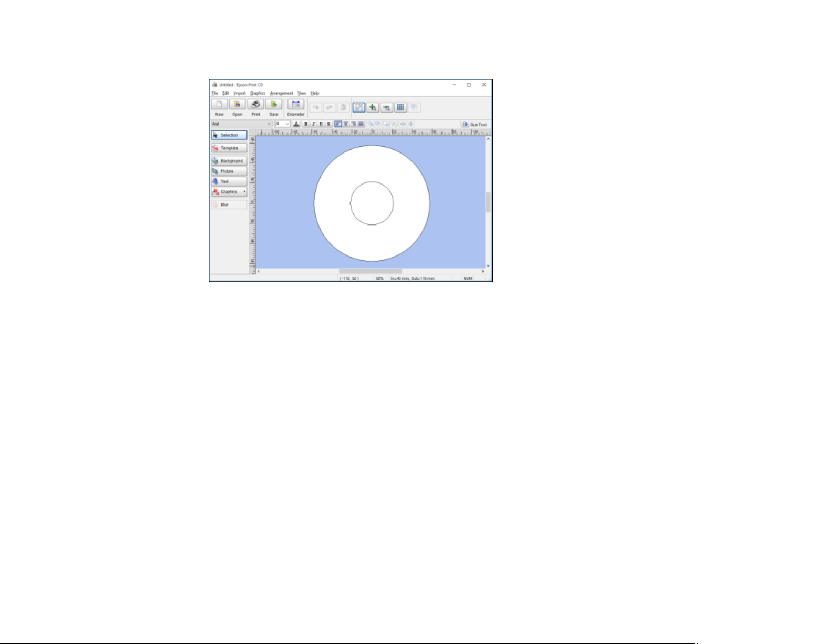Image resolution: width=833 pixels, height=644 pixels.
Task: Expand the Graphics tool submenu arrow
Action: 244,192
